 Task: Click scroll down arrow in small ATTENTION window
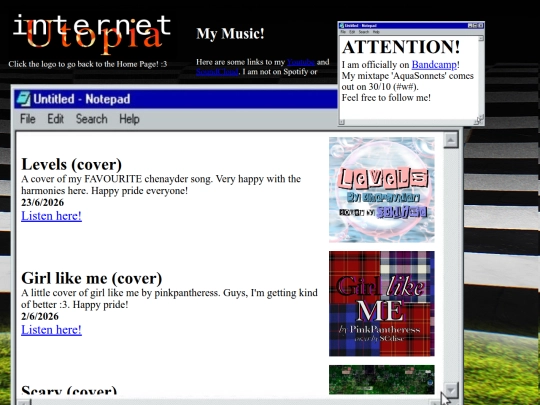(481, 117)
